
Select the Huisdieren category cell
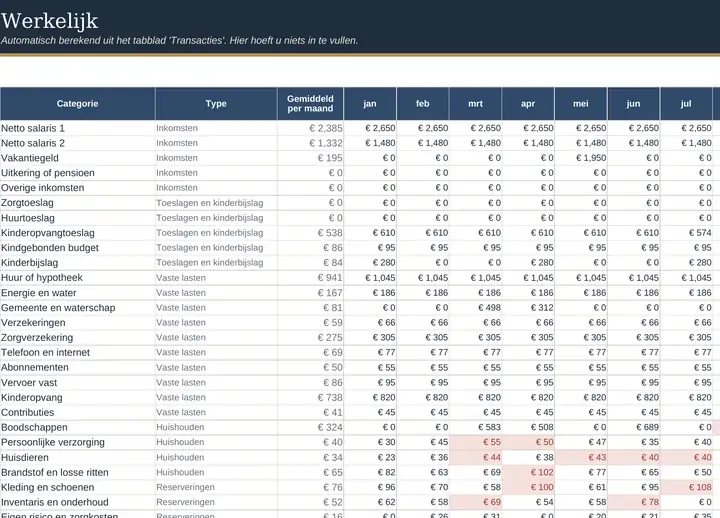[x=78, y=457]
